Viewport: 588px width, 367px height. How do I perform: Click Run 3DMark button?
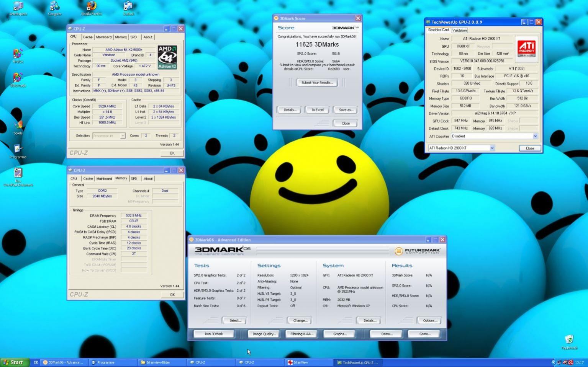[214, 334]
